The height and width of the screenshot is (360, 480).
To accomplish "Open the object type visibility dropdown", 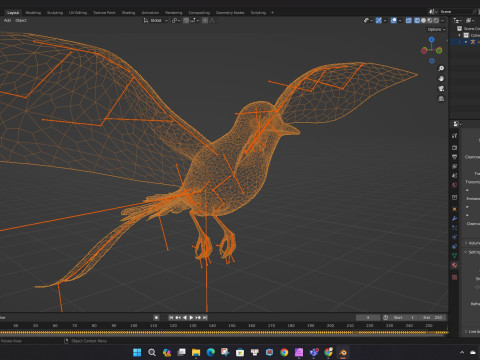I will pyautogui.click(x=368, y=20).
